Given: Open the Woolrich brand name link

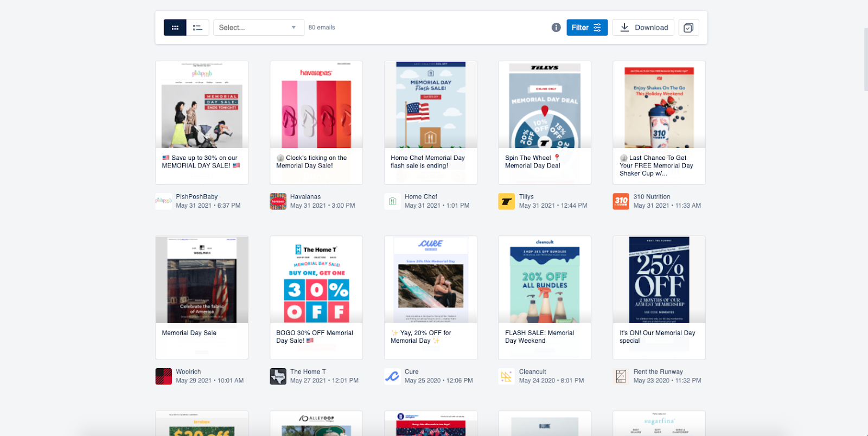Looking at the screenshot, I should tap(188, 372).
